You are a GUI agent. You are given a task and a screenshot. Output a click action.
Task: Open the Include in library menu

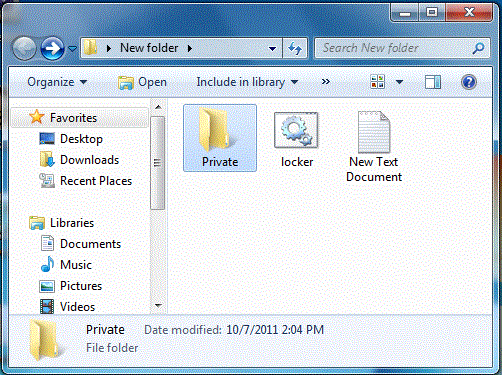pyautogui.click(x=247, y=82)
